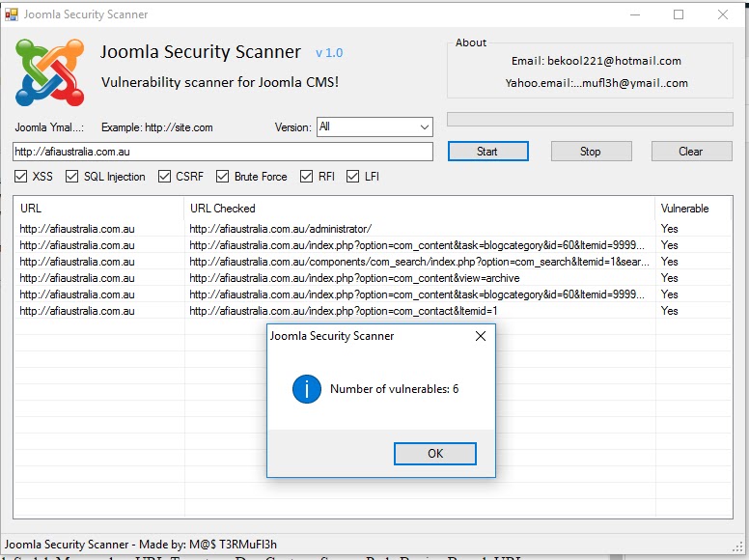Click the app icon in title bar
The width and height of the screenshot is (749, 560).
(x=12, y=14)
